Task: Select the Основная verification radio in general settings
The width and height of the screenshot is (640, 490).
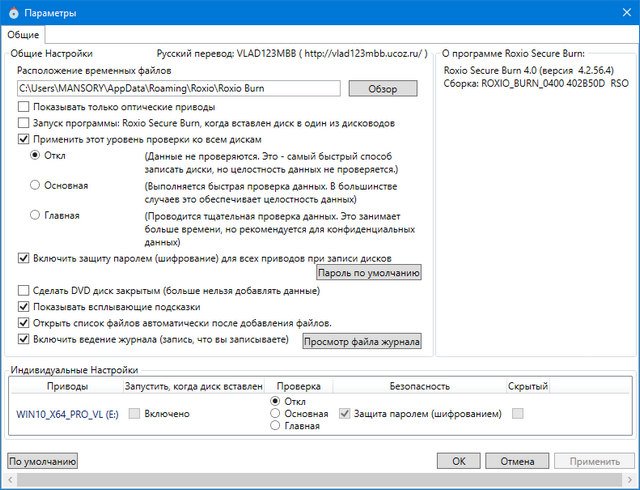Action: [35, 185]
